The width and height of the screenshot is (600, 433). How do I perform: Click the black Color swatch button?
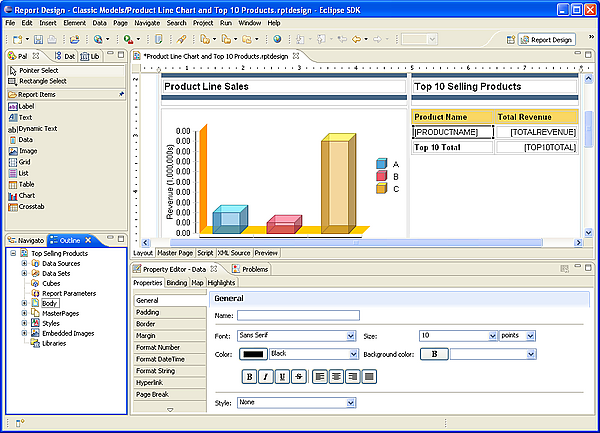point(253,354)
